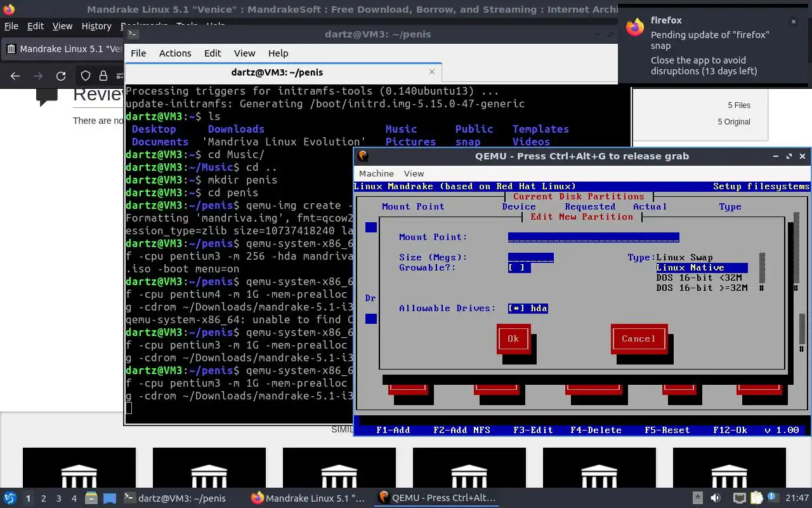Click the '5 Files' text on archive page
Viewport: 812px width, 508px height.
(739, 105)
